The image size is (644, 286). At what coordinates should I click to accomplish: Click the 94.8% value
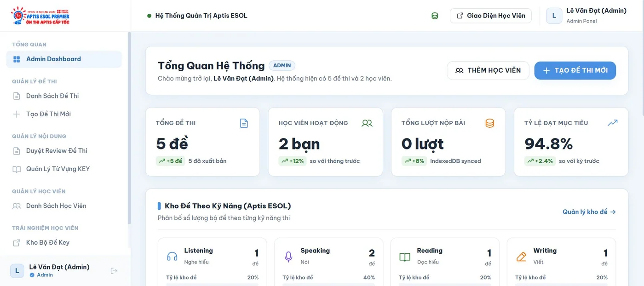549,144
